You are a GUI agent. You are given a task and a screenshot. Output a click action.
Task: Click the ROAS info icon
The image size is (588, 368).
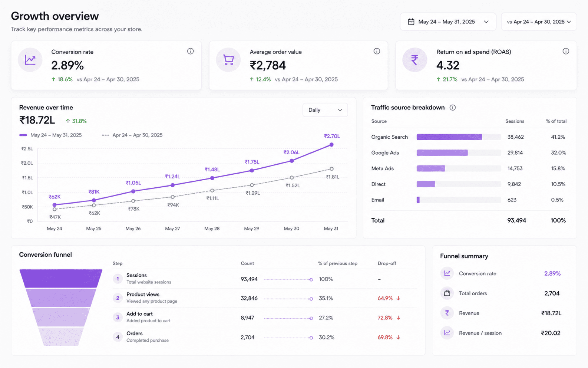pyautogui.click(x=566, y=51)
